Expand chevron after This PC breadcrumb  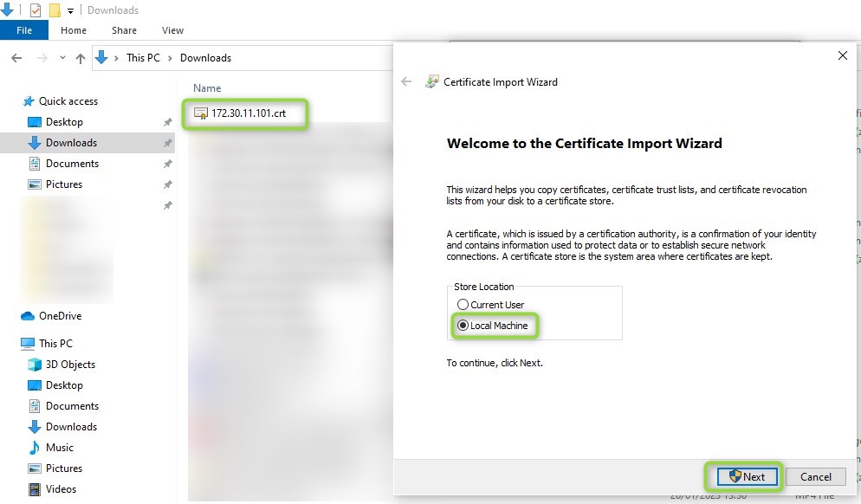click(171, 58)
